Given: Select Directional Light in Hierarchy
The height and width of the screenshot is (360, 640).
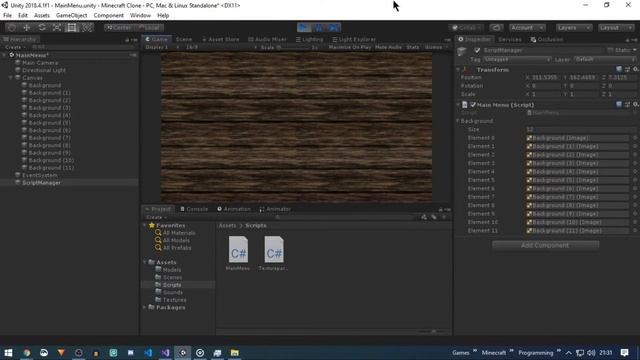Looking at the screenshot, I should click(44, 70).
